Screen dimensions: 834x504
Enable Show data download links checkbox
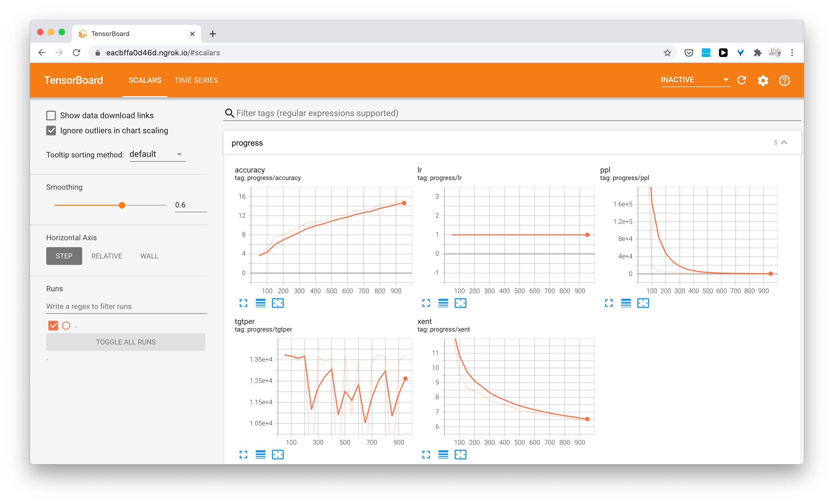(x=51, y=116)
